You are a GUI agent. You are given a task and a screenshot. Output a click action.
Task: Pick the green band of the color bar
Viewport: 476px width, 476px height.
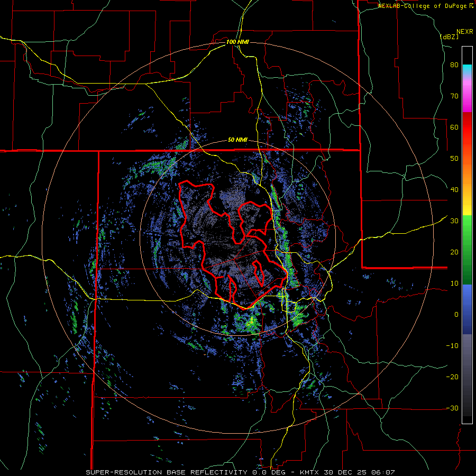coord(467,250)
